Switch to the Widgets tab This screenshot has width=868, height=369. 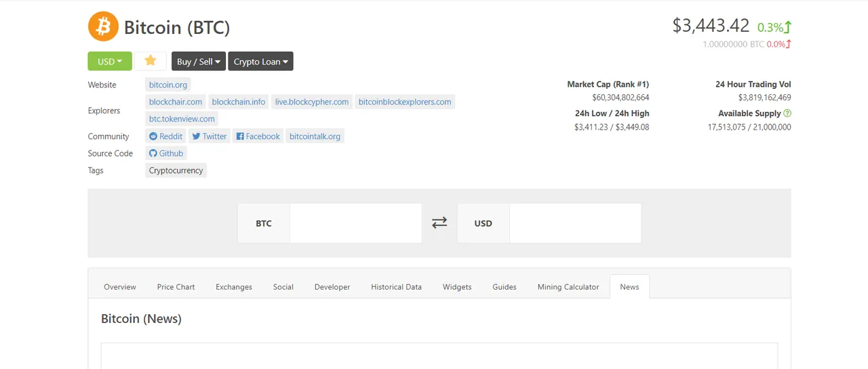(457, 287)
